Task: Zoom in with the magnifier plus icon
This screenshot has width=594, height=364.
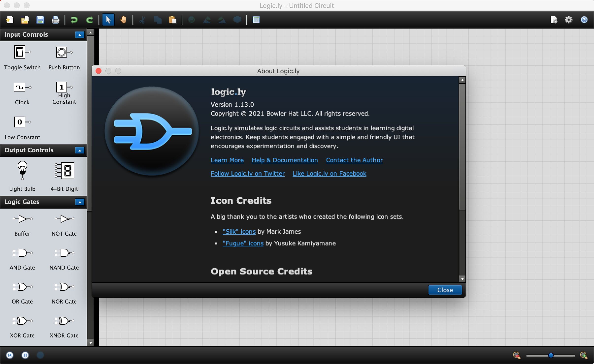Action: click(x=583, y=355)
